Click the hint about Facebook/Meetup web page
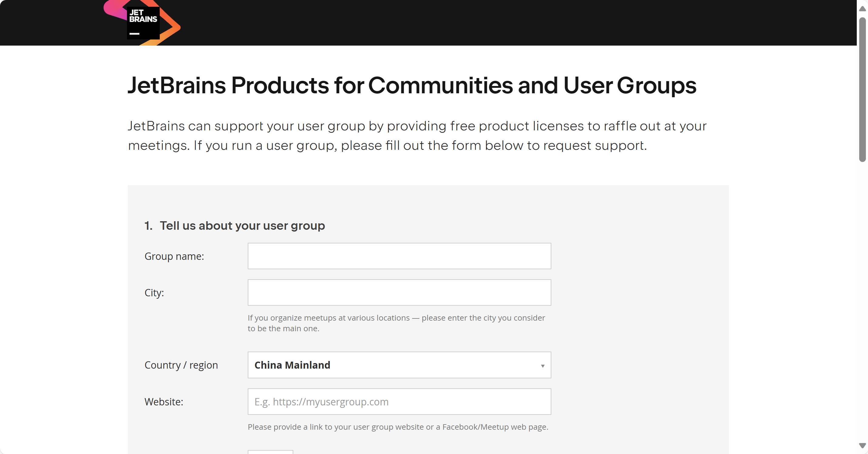This screenshot has width=868, height=454. point(398,427)
